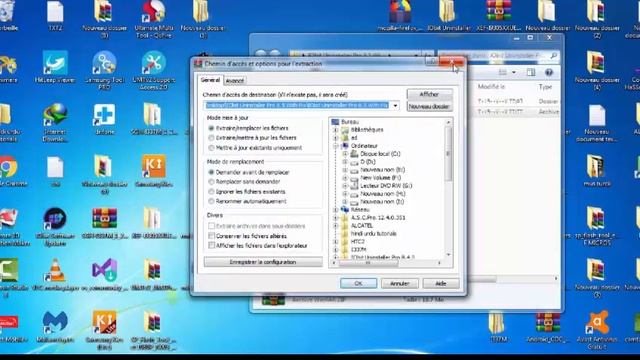Expand the HTC2 folder node
The height and width of the screenshot is (360, 640).
[x=336, y=242]
